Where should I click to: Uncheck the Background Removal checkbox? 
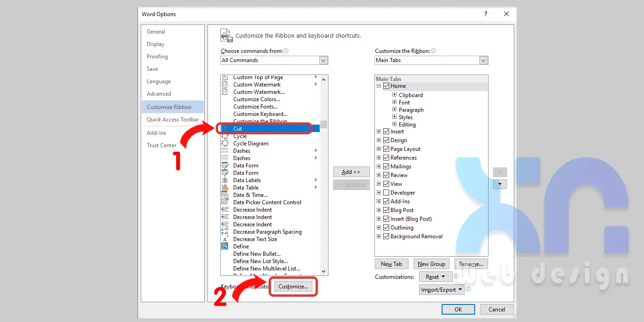(x=386, y=236)
